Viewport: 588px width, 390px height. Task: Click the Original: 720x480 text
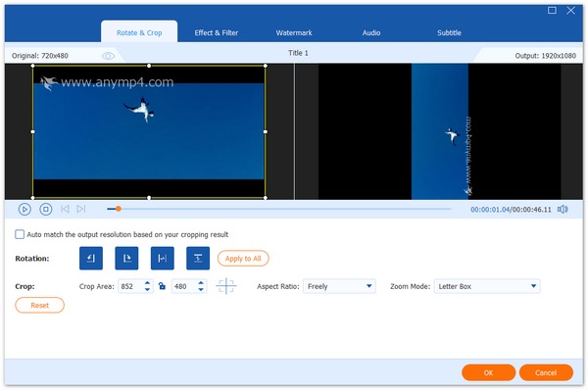click(40, 56)
